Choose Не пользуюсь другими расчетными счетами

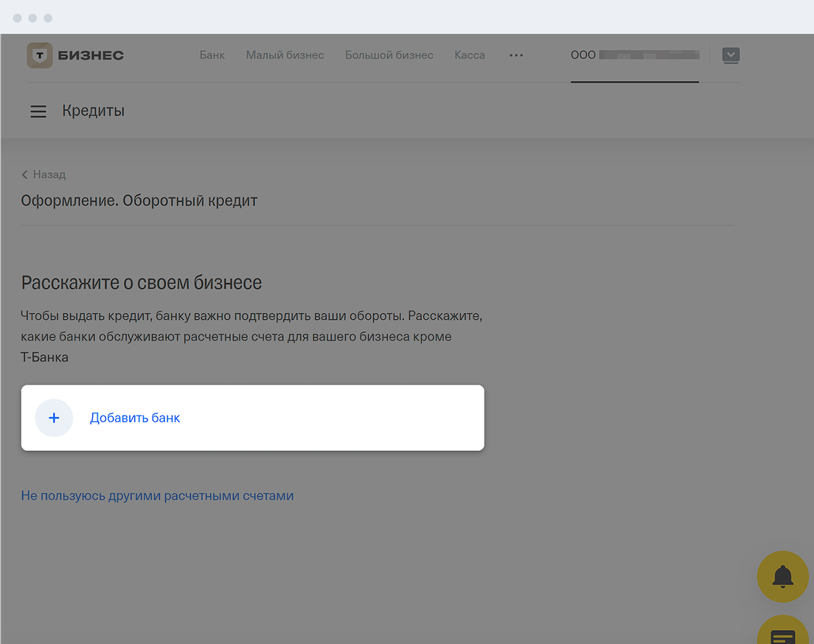(157, 496)
